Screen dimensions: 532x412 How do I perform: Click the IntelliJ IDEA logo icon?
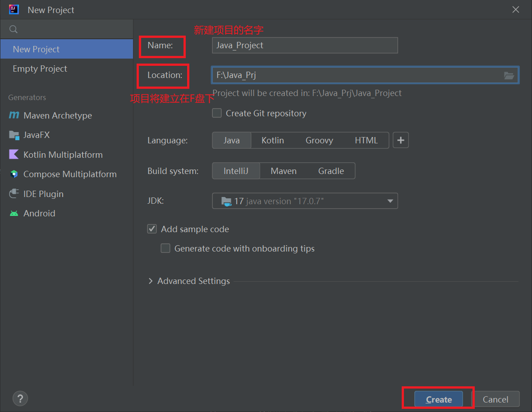tap(14, 9)
